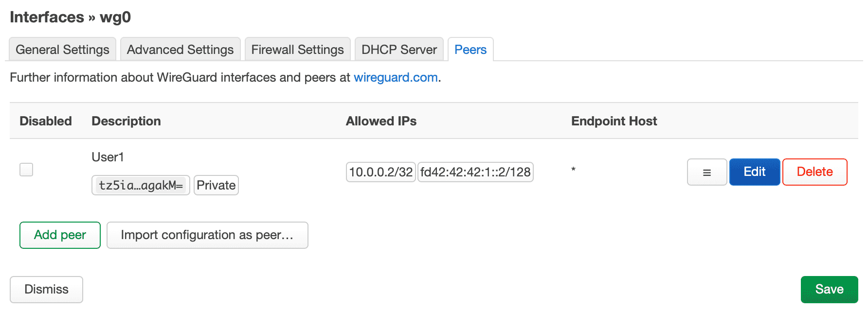The width and height of the screenshot is (868, 311).
Task: Click the Private key badge
Action: (216, 185)
